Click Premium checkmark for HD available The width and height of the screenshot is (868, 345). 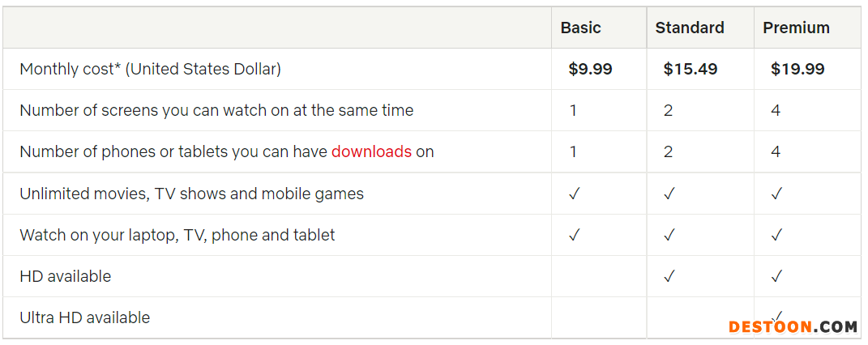tap(776, 276)
